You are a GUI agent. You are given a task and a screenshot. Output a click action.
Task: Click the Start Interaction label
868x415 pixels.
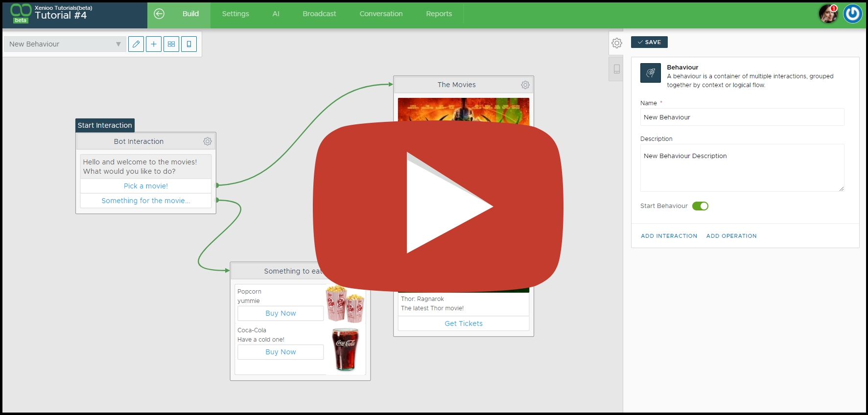105,125
